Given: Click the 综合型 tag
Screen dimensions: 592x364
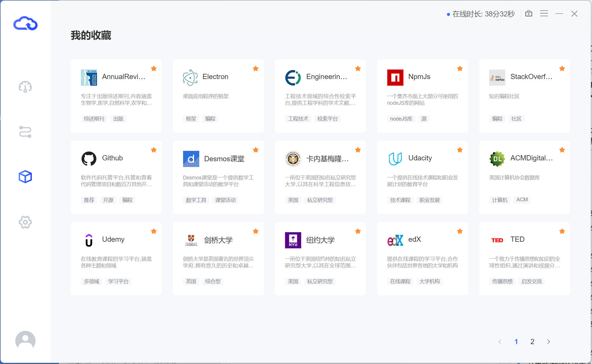Looking at the screenshot, I should [213, 281].
